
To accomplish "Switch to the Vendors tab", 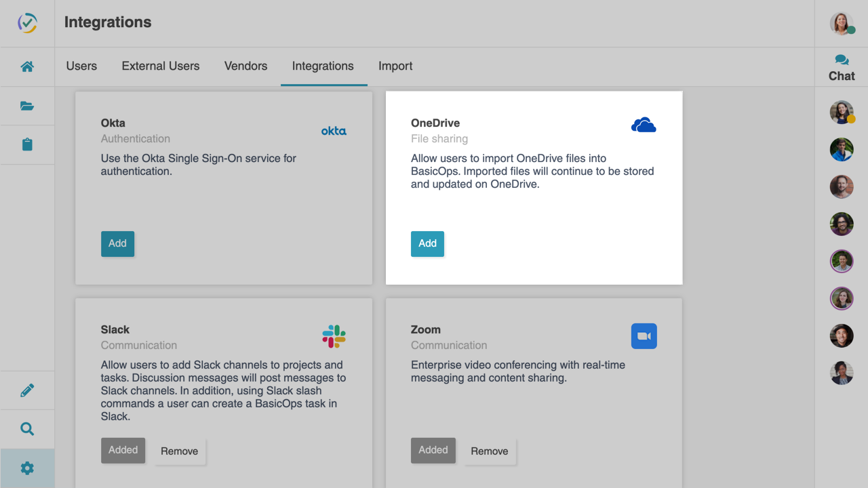I will tap(245, 66).
